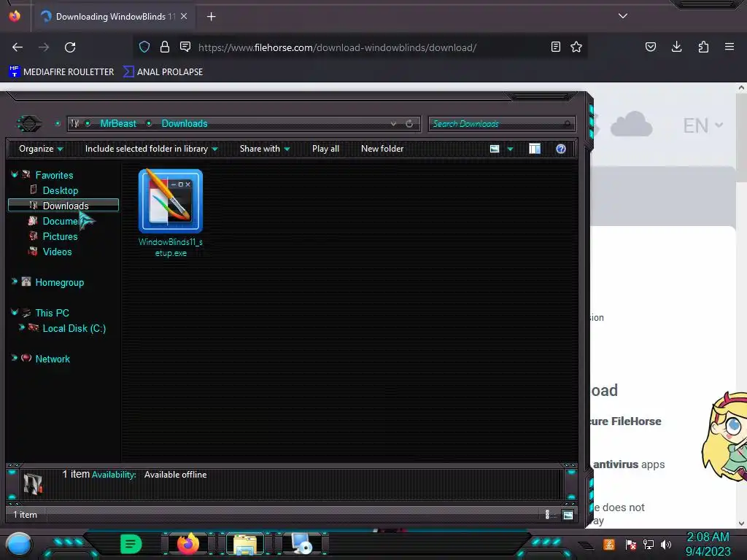Open the volume tray icon
Image resolution: width=747 pixels, height=560 pixels.
pos(666,544)
